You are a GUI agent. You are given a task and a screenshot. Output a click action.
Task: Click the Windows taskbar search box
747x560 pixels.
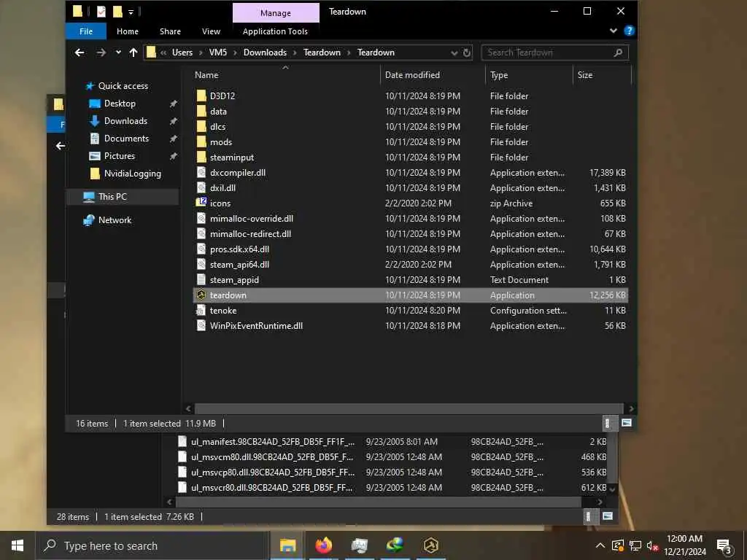152,545
